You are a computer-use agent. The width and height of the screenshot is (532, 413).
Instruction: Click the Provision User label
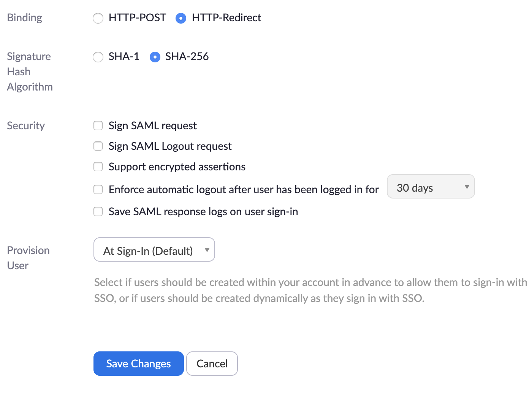tap(28, 258)
